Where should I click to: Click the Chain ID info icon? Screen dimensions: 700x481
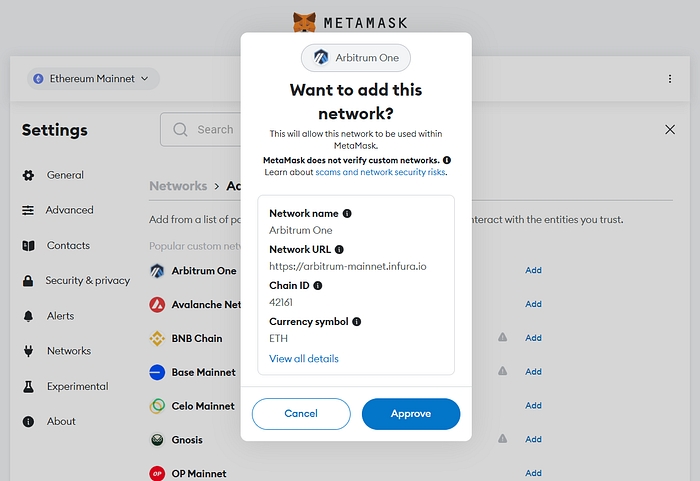pyautogui.click(x=318, y=285)
